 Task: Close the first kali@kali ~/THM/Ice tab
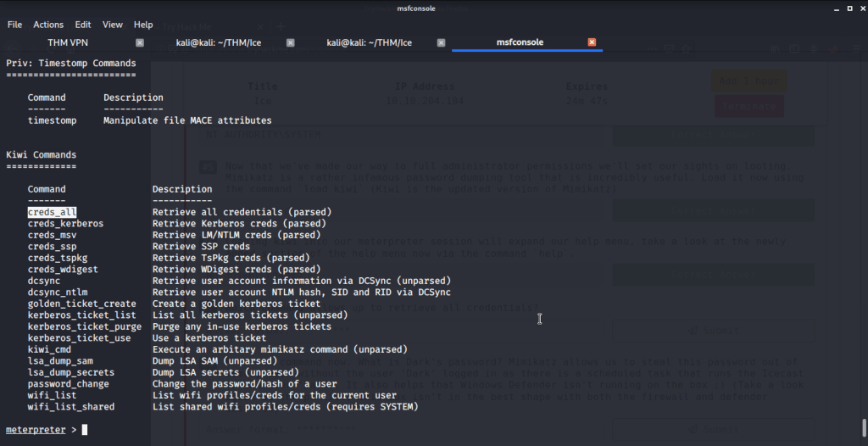click(x=290, y=42)
